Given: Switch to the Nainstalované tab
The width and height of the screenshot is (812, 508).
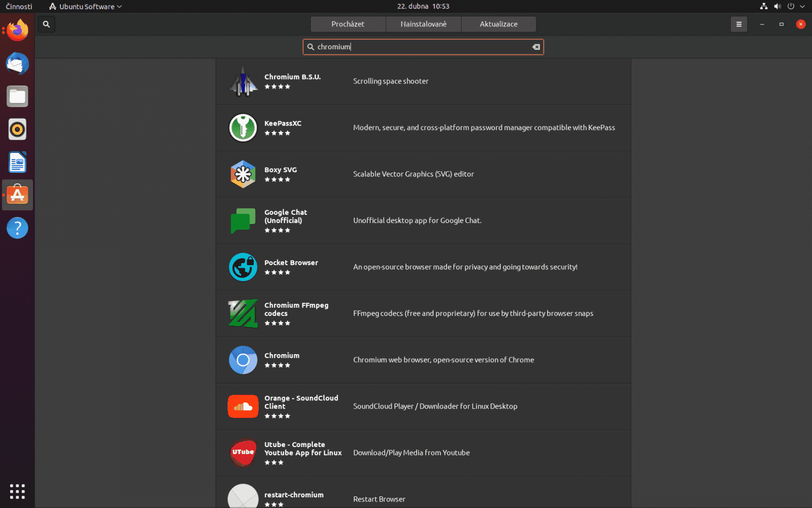Looking at the screenshot, I should 423,24.
